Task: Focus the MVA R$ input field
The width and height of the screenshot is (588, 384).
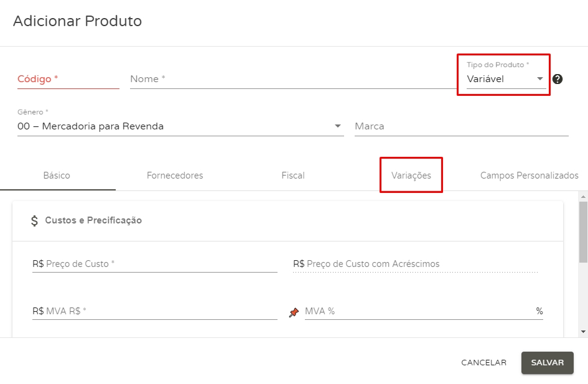Action: (x=154, y=311)
